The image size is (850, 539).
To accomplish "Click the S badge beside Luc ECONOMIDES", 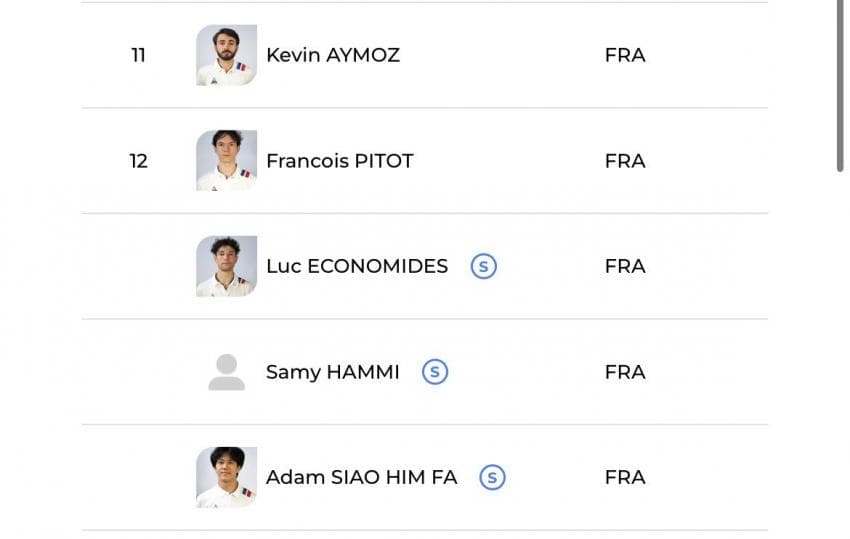I will click(484, 266).
